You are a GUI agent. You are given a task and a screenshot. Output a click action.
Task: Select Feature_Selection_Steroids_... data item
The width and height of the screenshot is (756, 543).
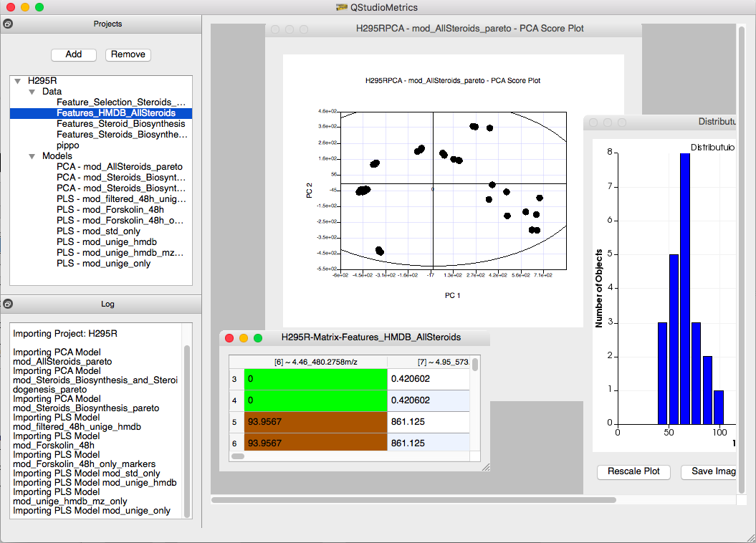point(120,102)
